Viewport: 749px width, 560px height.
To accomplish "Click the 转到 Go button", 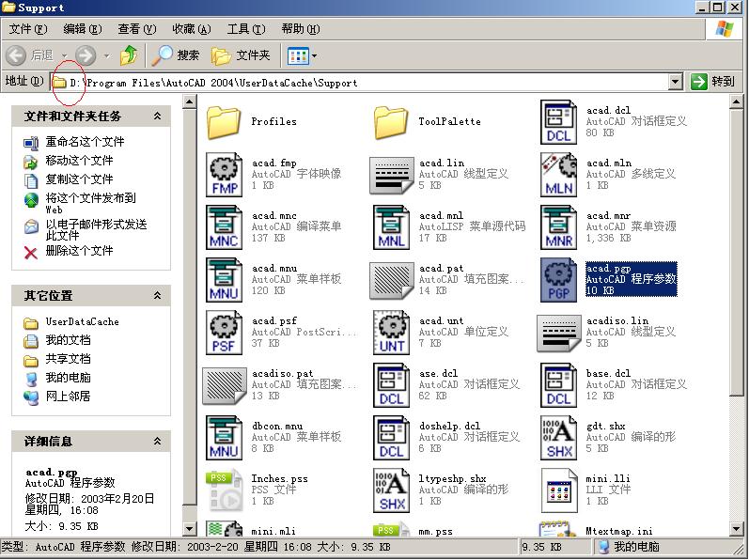I will pyautogui.click(x=712, y=82).
